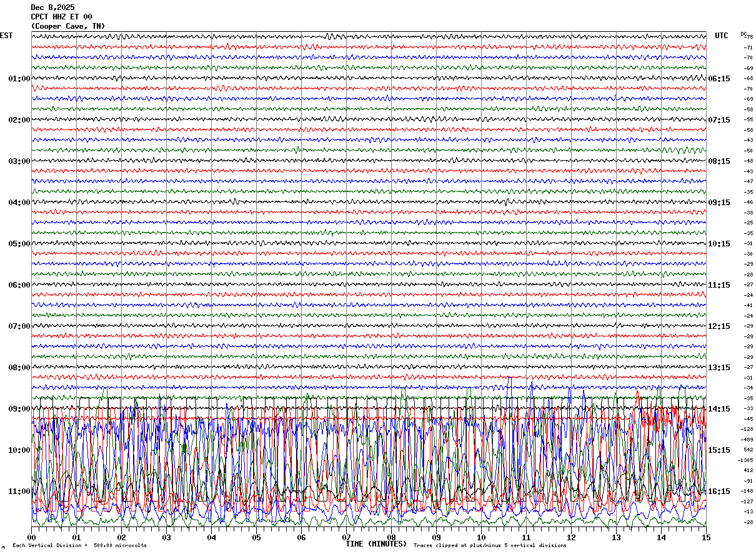Click the 09:00 EST time label

pyautogui.click(x=19, y=409)
